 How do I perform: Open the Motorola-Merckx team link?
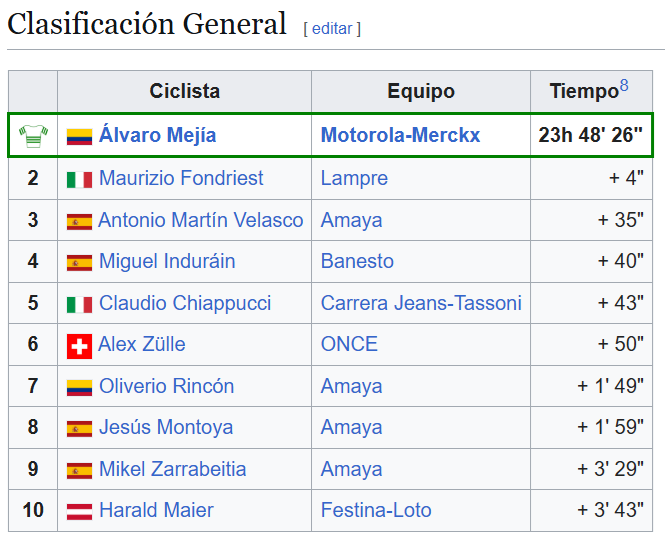click(x=400, y=135)
